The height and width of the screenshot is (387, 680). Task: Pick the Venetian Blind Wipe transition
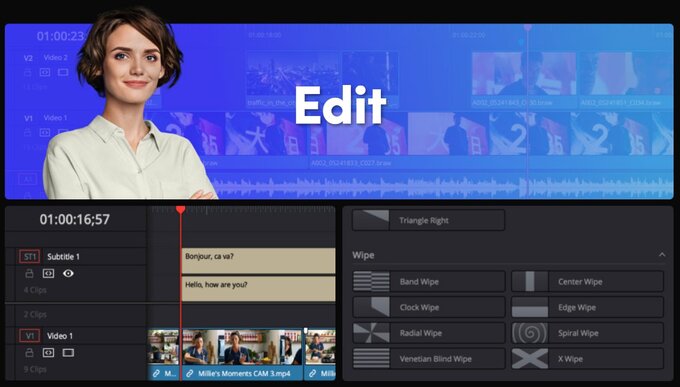pyautogui.click(x=428, y=358)
